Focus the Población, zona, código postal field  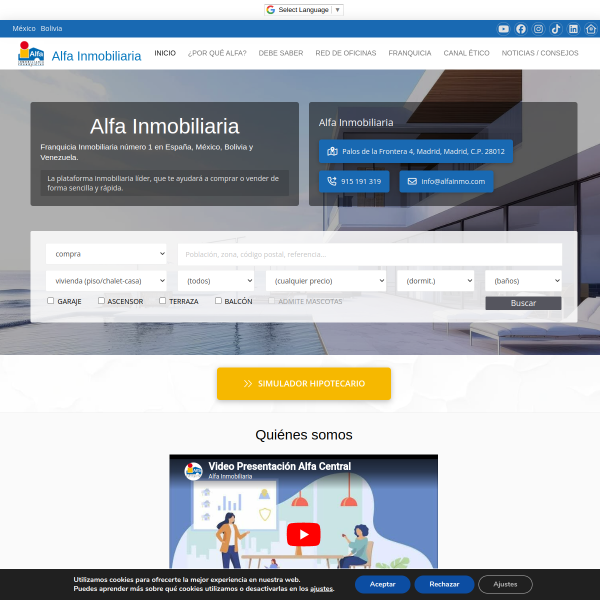[370, 254]
